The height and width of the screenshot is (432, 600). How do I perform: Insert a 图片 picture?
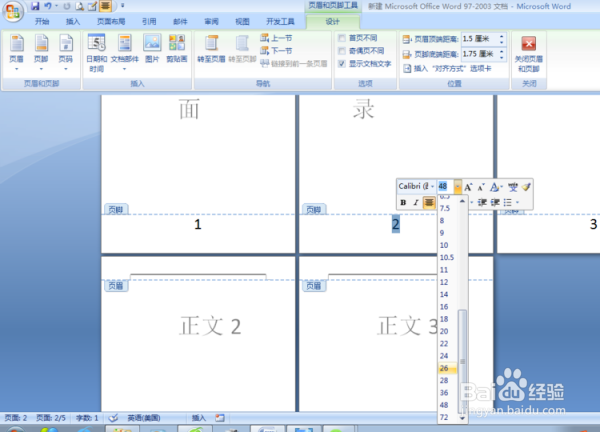pos(152,49)
